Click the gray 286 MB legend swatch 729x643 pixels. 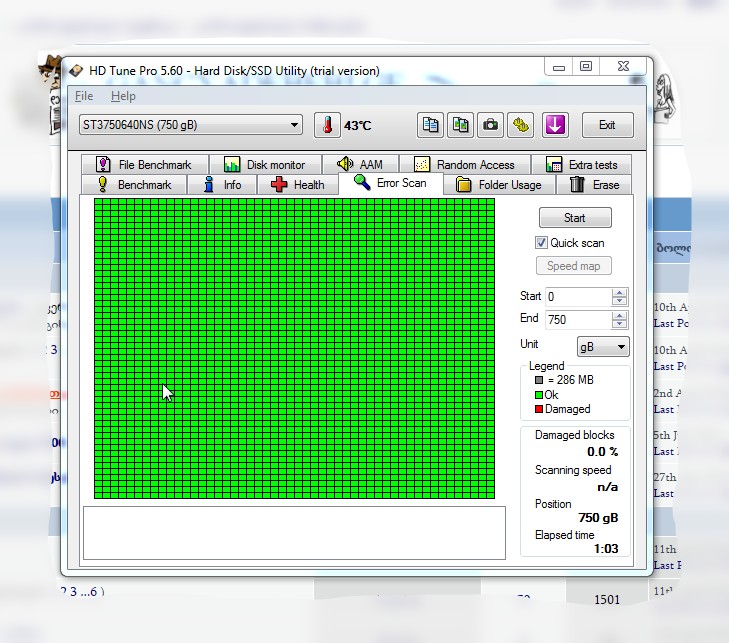click(x=539, y=380)
